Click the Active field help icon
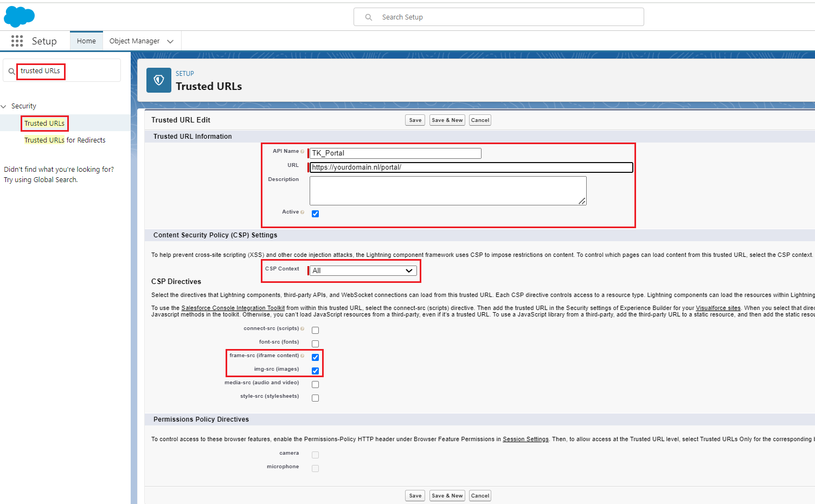This screenshot has width=815, height=504. [303, 212]
